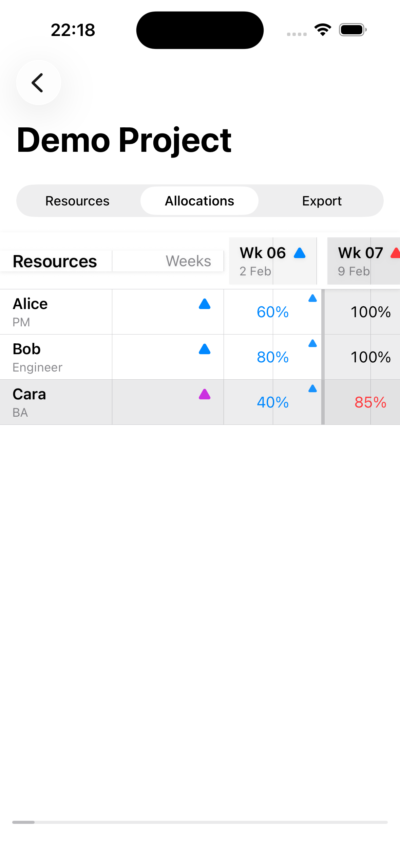
Task: Tap the battery icon in the status bar
Action: point(351,30)
